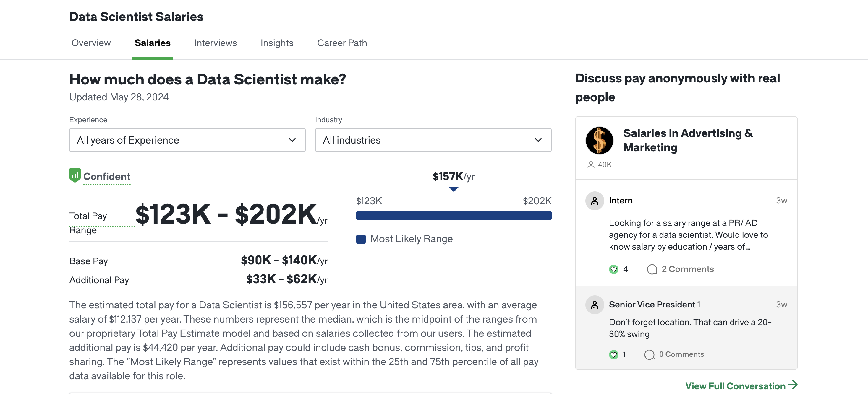Click the Data Scientist Salaries page title
Screen dimensions: 868x394
point(136,17)
